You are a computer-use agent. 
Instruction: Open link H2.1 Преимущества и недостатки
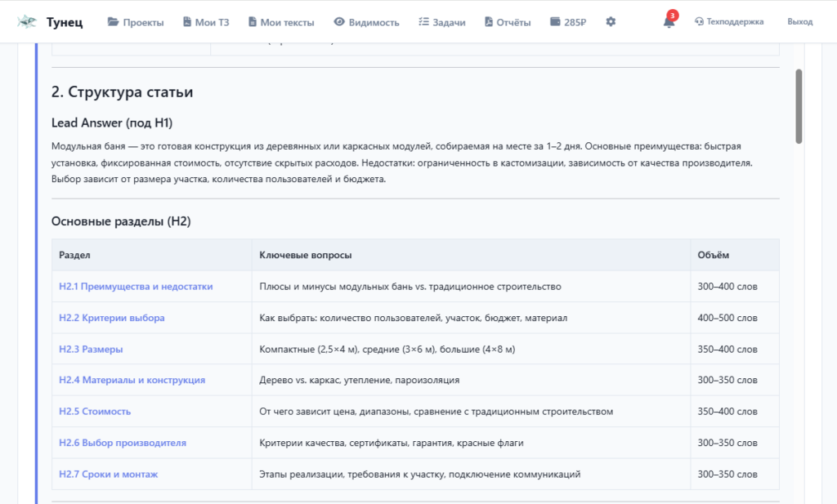point(136,287)
